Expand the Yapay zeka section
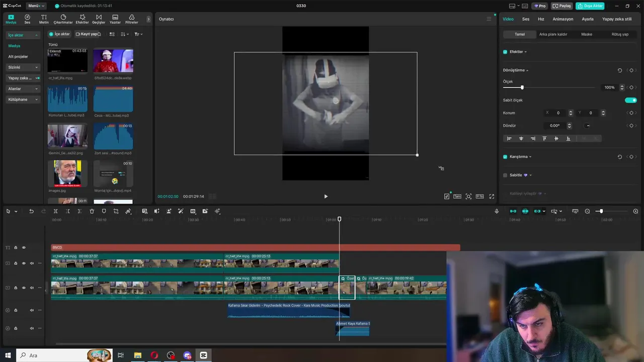The height and width of the screenshot is (362, 644). 23,78
